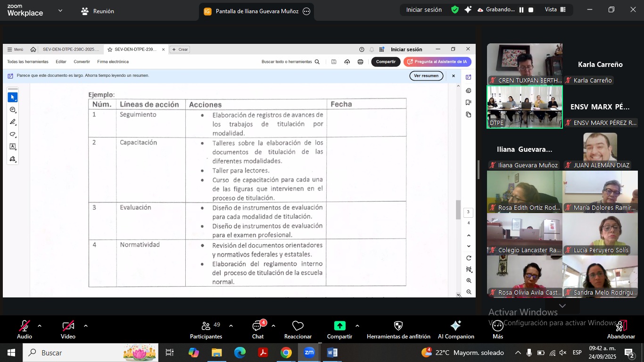Open Google Chrome from the taskbar
644x362 pixels.
pos(286,353)
